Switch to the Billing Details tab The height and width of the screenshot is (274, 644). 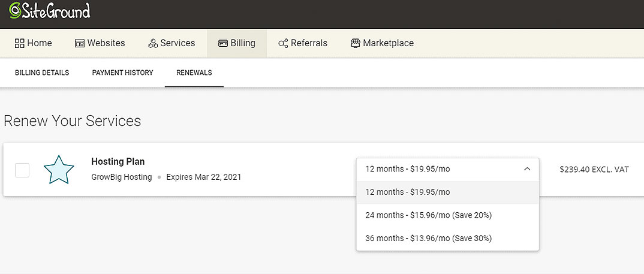[42, 73]
